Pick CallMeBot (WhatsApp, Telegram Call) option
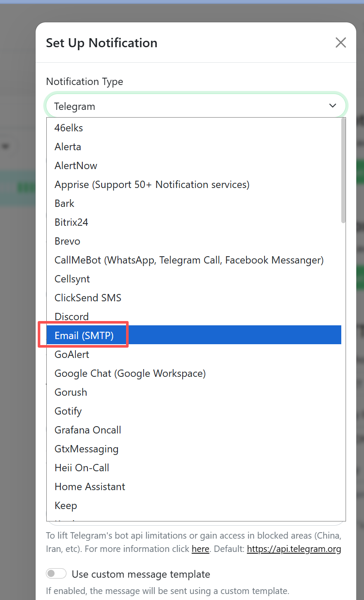 click(x=189, y=260)
